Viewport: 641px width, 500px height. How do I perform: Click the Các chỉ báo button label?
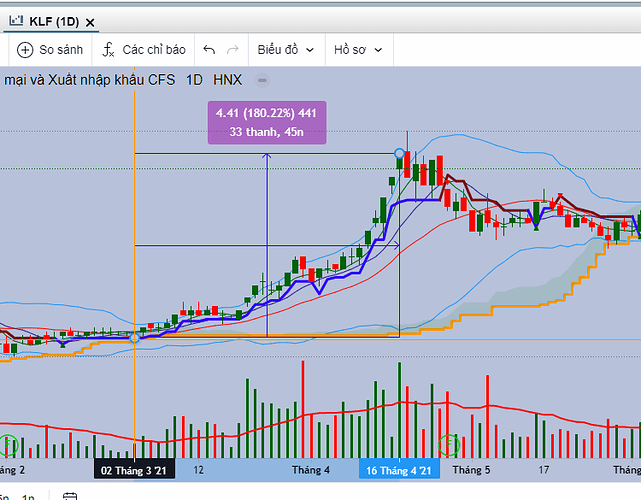[x=154, y=50]
